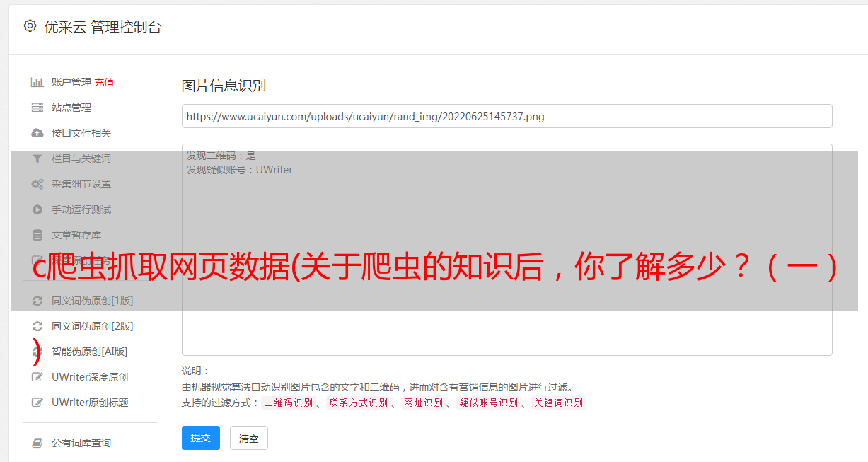Click the database icon for 文章暂存库

click(37, 235)
